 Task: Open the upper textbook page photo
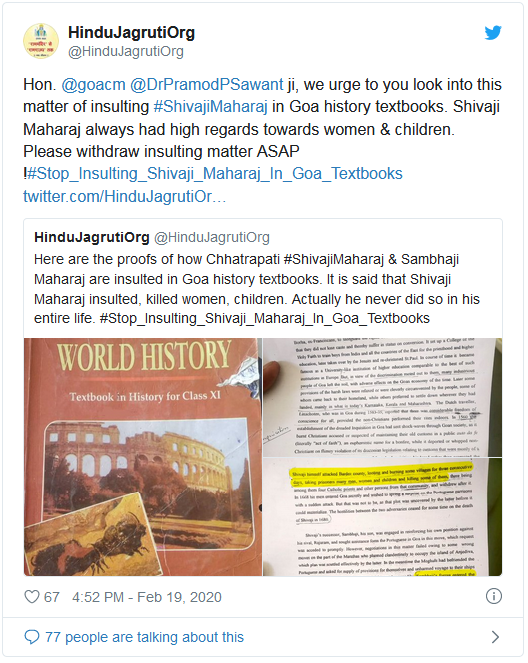[x=383, y=397]
